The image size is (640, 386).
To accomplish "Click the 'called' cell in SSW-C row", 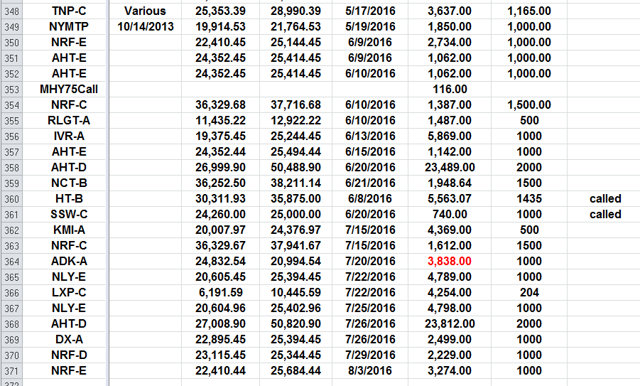I will click(x=605, y=215).
